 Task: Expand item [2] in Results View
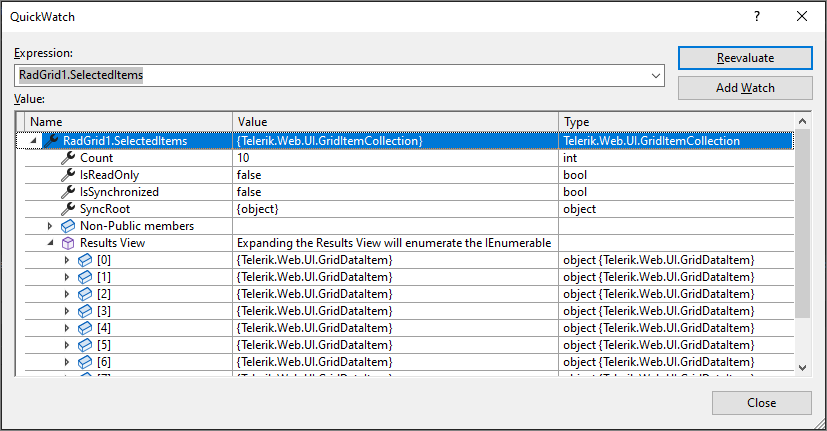point(67,294)
